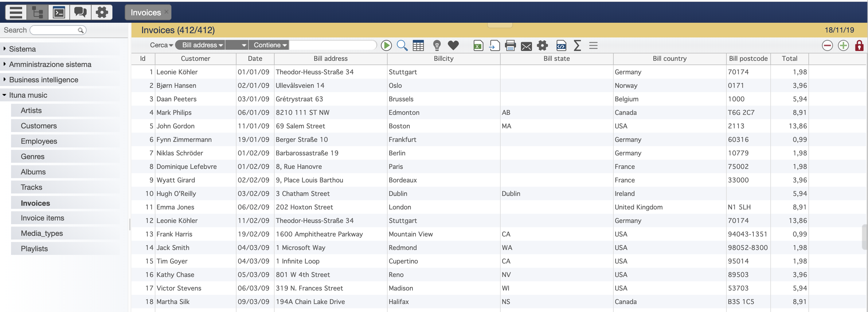This screenshot has height=312, width=868.
Task: Open the chat messages icon
Action: coord(80,13)
